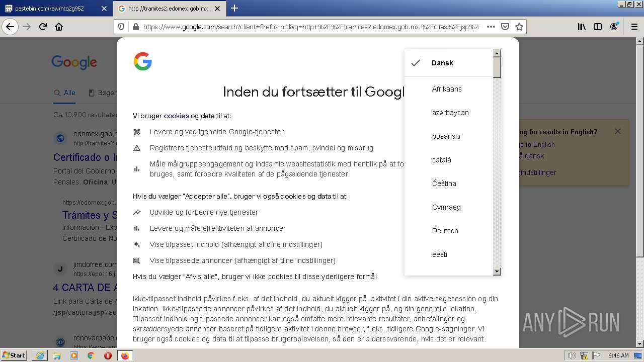This screenshot has width=644, height=362.
Task: Go back using the browser back arrow
Action: (10, 27)
